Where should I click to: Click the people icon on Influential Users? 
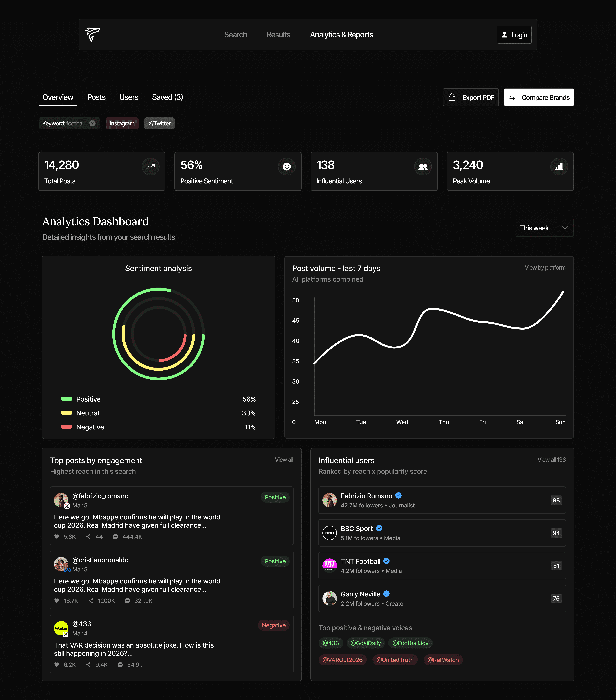(x=423, y=166)
